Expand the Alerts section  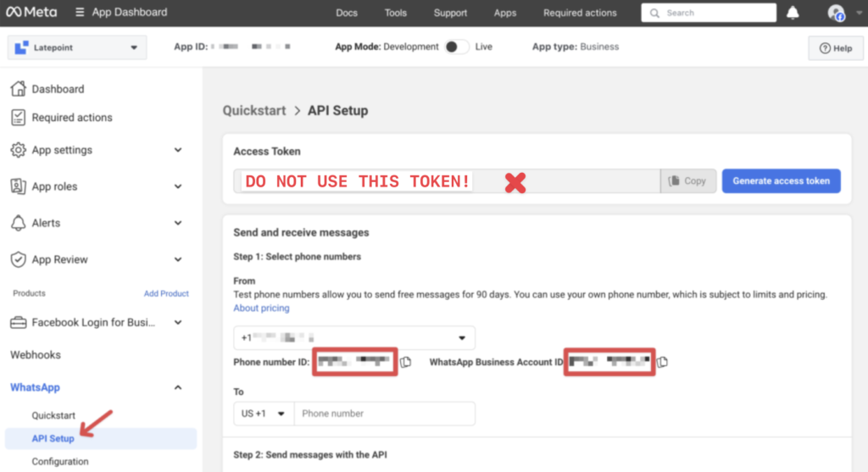tap(178, 223)
